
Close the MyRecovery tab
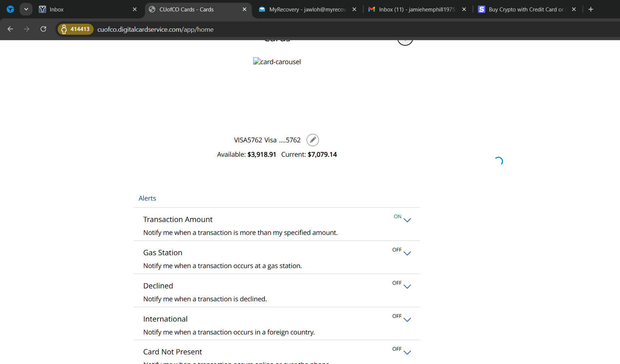pyautogui.click(x=354, y=9)
